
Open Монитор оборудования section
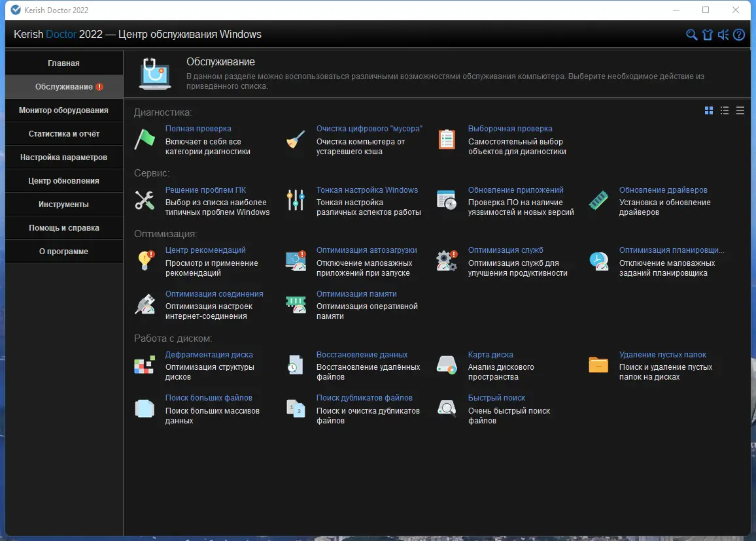(x=63, y=110)
